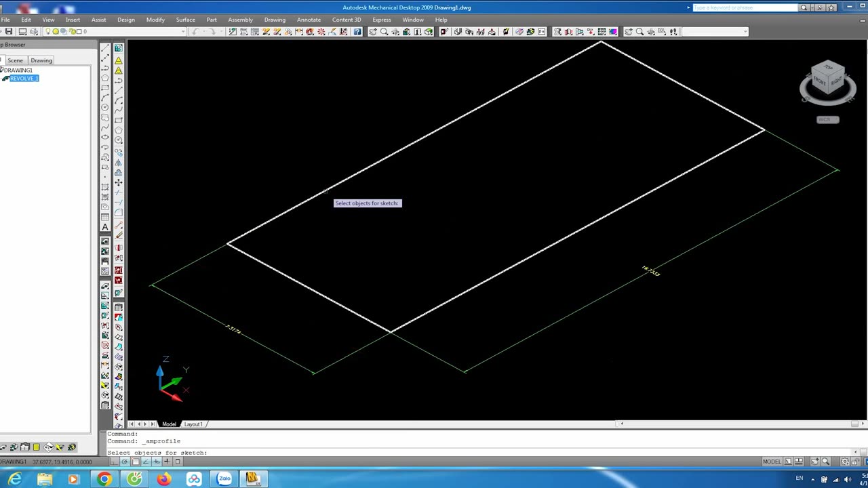Click the Zoom magnifier beside orbit icon
Viewport: 868px width, 488px height.
point(384,32)
